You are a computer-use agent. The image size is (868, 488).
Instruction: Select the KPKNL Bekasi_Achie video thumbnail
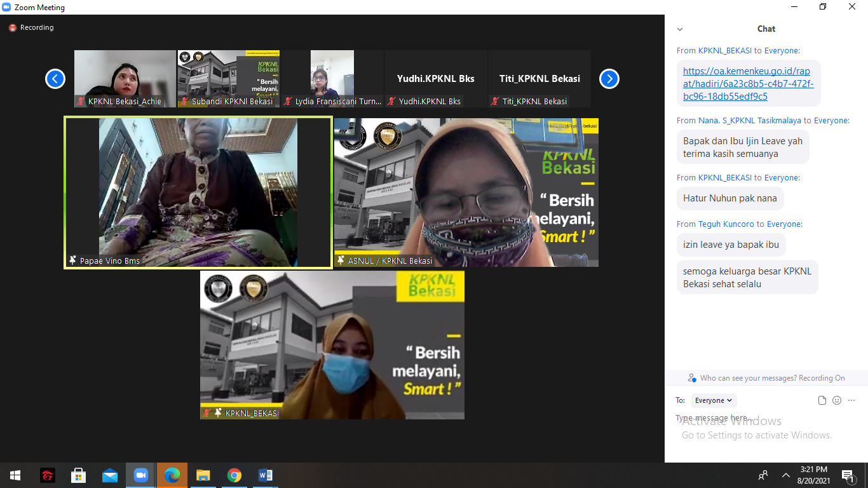pos(125,79)
